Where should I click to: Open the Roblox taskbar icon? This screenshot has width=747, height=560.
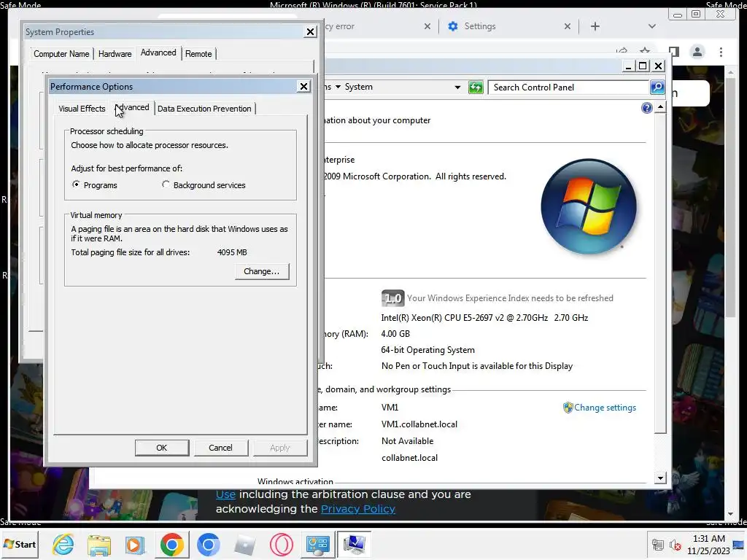click(x=245, y=545)
